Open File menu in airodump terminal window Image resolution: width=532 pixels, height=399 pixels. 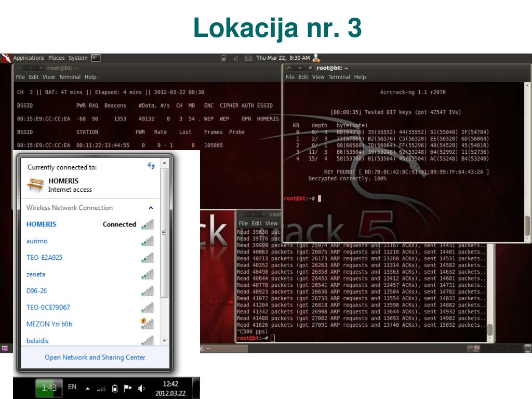tap(20, 77)
